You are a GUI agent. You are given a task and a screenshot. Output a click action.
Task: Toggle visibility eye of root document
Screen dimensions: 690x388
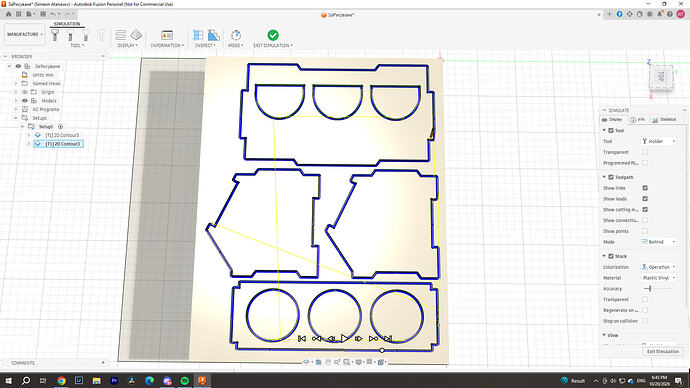[x=18, y=66]
